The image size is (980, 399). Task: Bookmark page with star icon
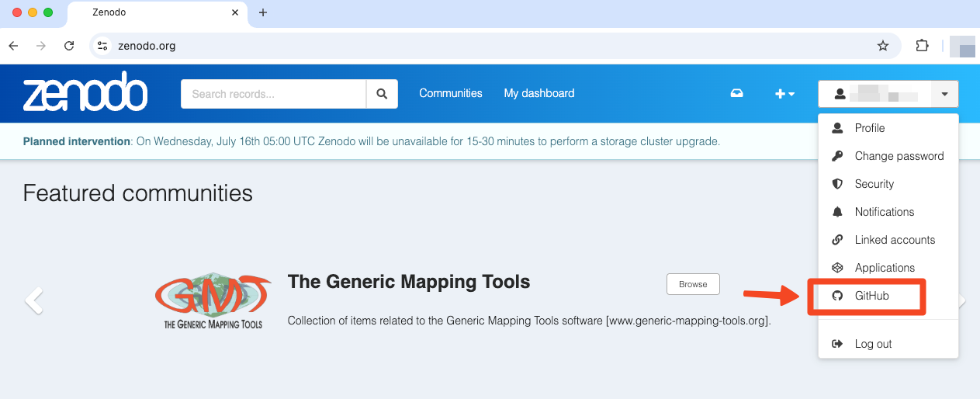(x=882, y=46)
